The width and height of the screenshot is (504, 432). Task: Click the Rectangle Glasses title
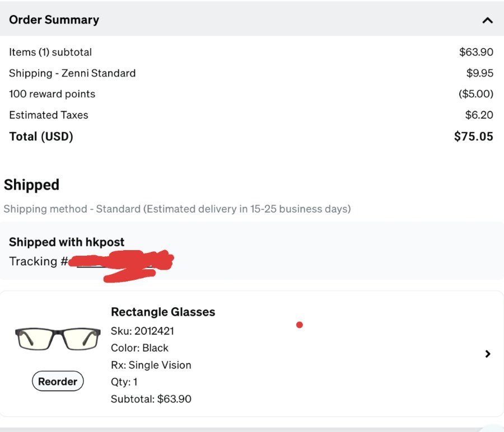coord(163,312)
